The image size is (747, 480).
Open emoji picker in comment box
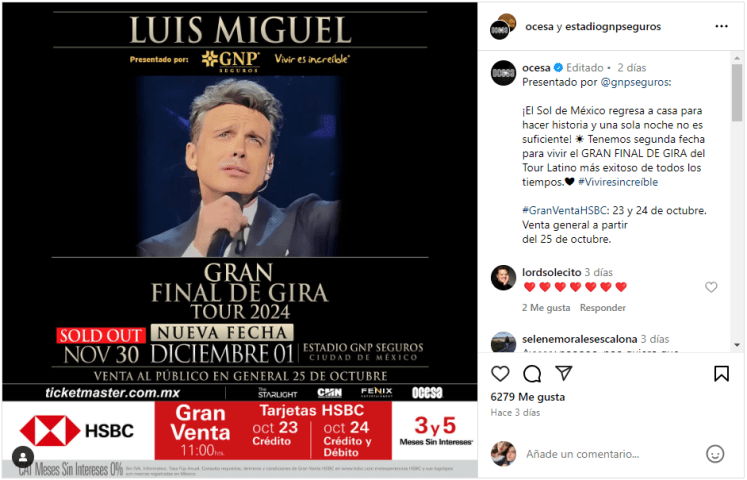coord(715,454)
